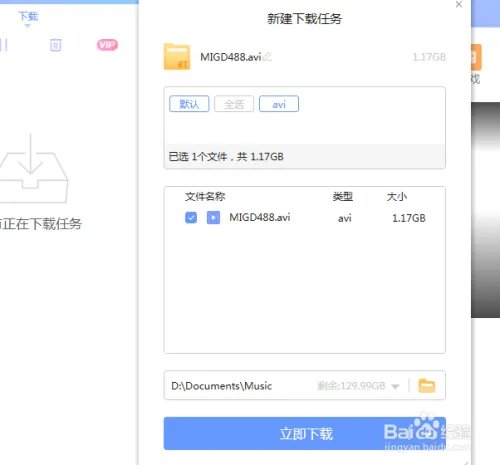Click the pause icon in main toolbar
The image size is (500, 465).
4,45
